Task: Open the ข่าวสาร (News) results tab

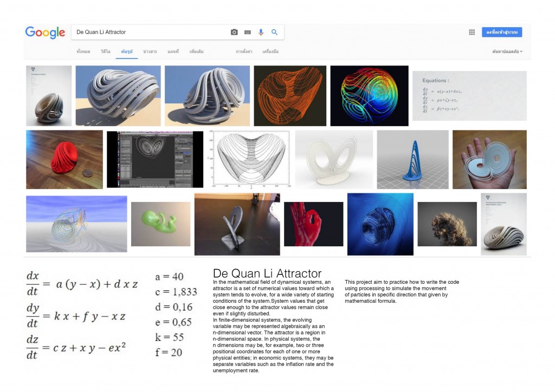Action: [149, 51]
